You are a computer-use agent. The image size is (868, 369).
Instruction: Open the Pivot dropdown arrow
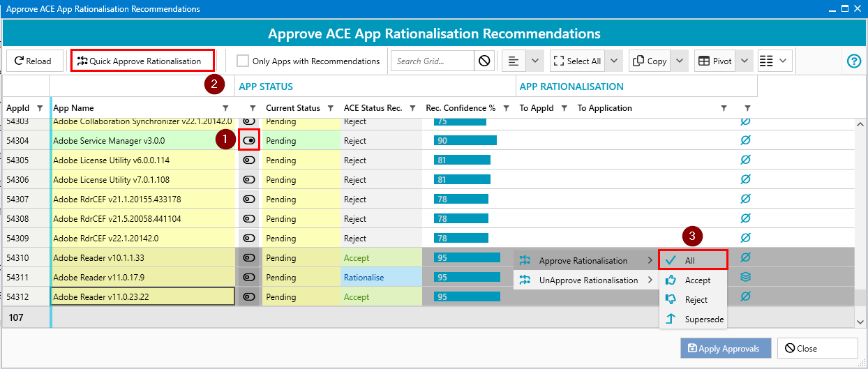click(744, 61)
